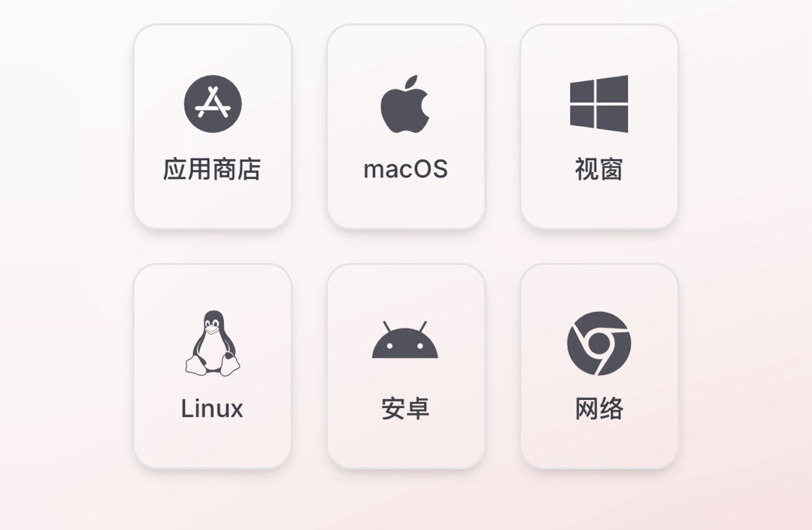Click empty space above penguin in Linux card
Viewport: 812px width, 530px height.
[212, 287]
